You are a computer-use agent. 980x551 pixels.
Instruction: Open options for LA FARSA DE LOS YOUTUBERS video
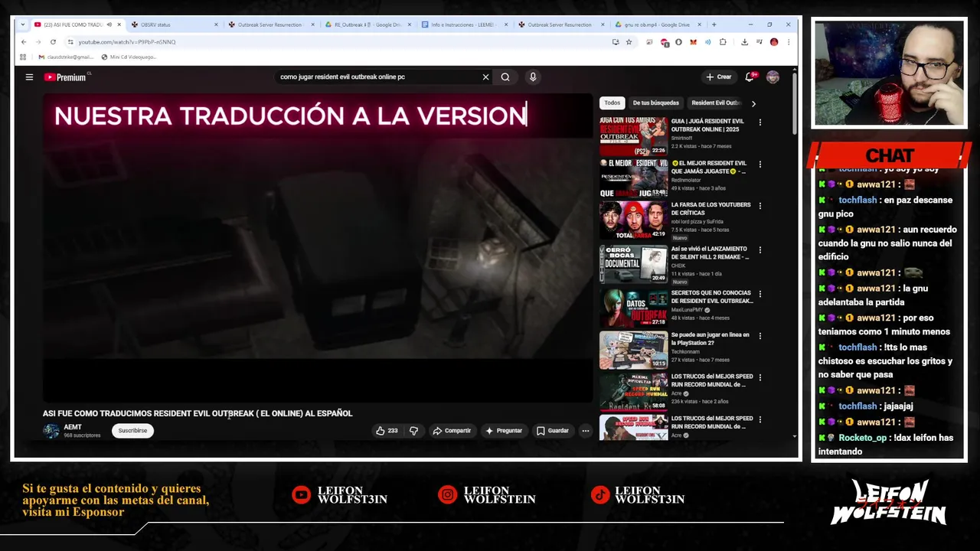click(759, 206)
